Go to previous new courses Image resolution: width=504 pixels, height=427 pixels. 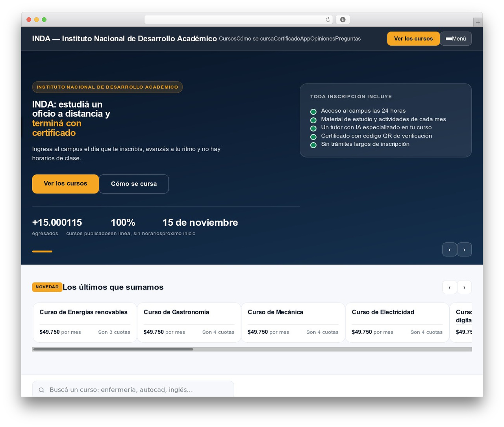coord(450,287)
